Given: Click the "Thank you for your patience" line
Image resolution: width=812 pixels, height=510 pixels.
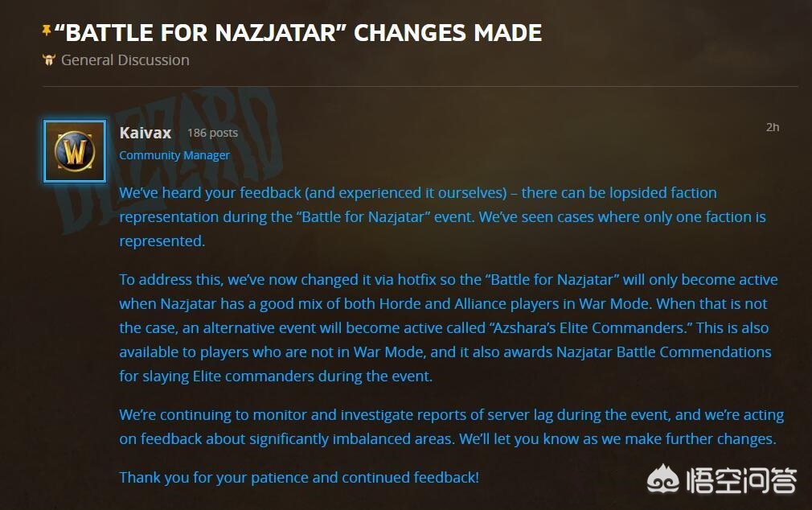Looking at the screenshot, I should (299, 477).
